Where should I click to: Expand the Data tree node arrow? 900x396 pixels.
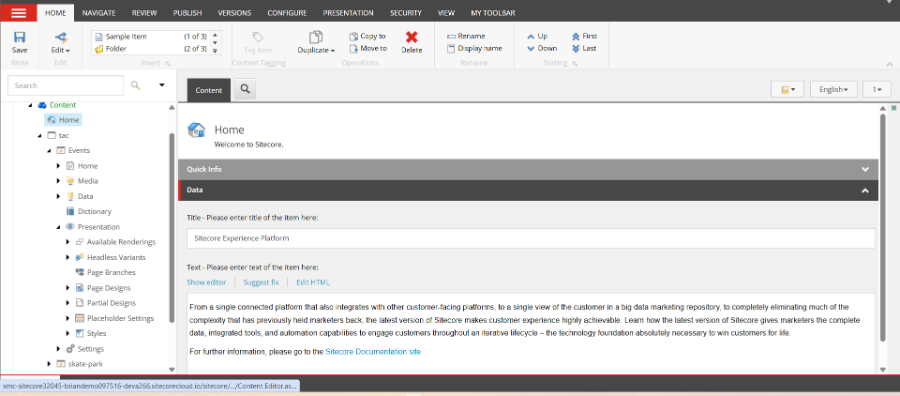point(59,196)
